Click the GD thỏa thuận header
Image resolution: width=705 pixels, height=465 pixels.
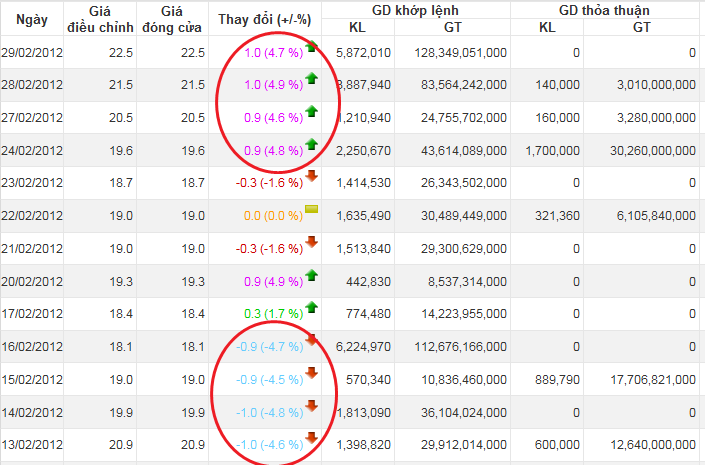pyautogui.click(x=604, y=10)
